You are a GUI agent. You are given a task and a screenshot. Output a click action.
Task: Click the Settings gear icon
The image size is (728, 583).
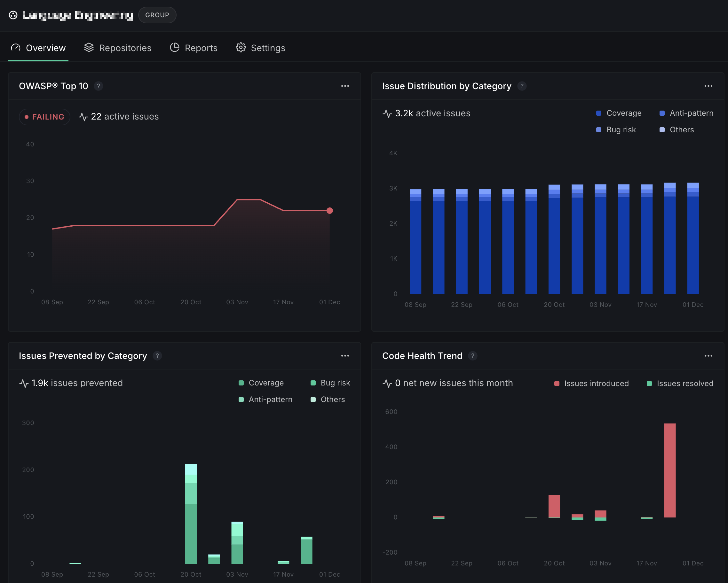tap(241, 48)
